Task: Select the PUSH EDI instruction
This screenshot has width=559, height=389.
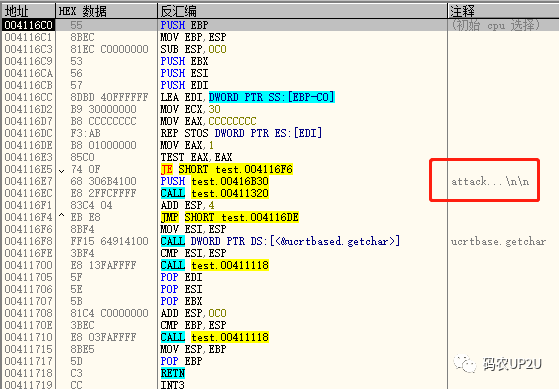Action: pyautogui.click(x=184, y=85)
